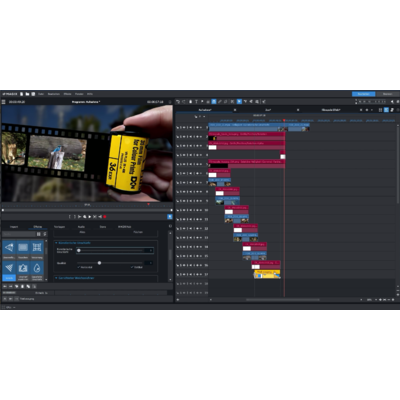Switch to the Import tab

14,227
